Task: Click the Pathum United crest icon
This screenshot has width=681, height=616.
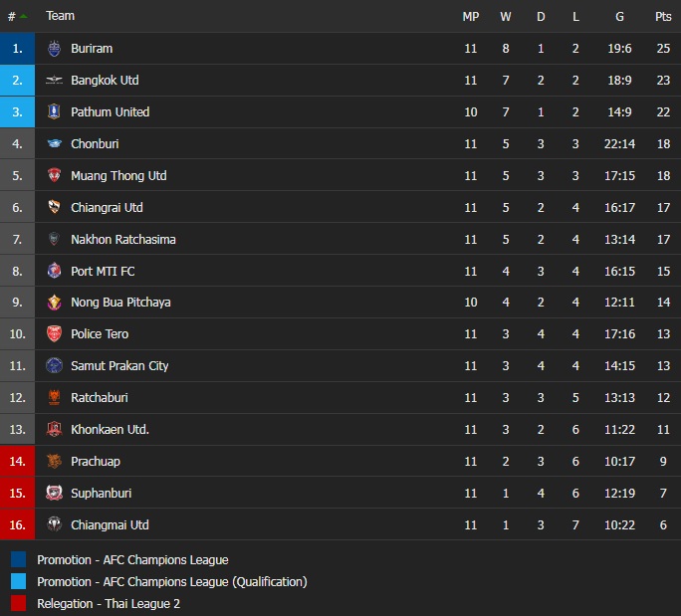Action: click(54, 112)
